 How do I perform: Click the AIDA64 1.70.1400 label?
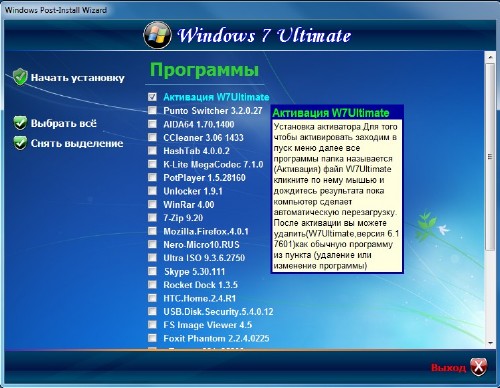coord(199,124)
